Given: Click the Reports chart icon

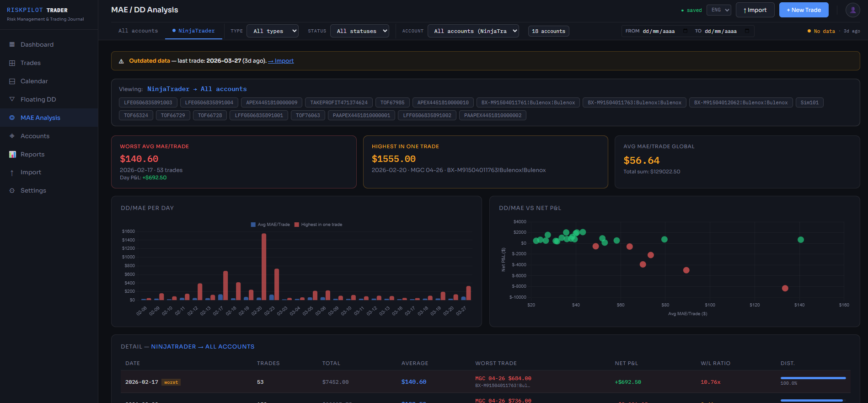Looking at the screenshot, I should [12, 154].
